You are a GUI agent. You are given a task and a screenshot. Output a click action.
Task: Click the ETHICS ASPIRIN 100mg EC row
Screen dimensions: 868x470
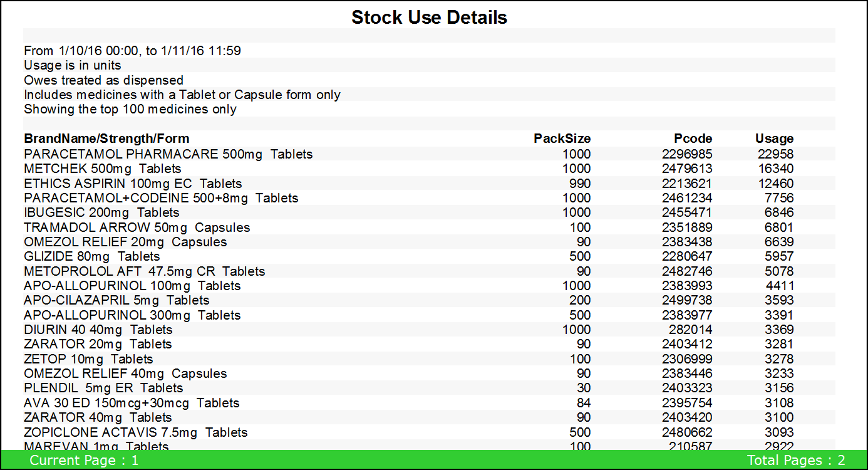pyautogui.click(x=133, y=184)
